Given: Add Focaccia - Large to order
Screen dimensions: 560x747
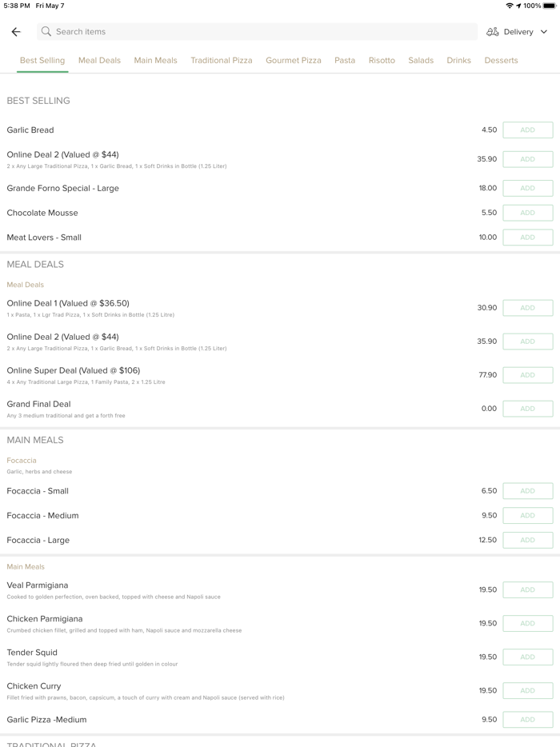Looking at the screenshot, I should point(527,540).
